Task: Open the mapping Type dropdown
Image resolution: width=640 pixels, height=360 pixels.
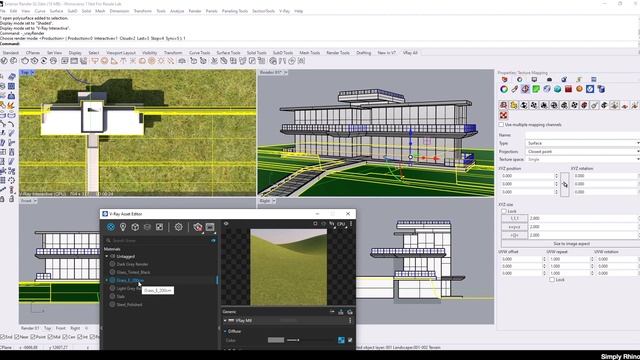Action: (582, 143)
